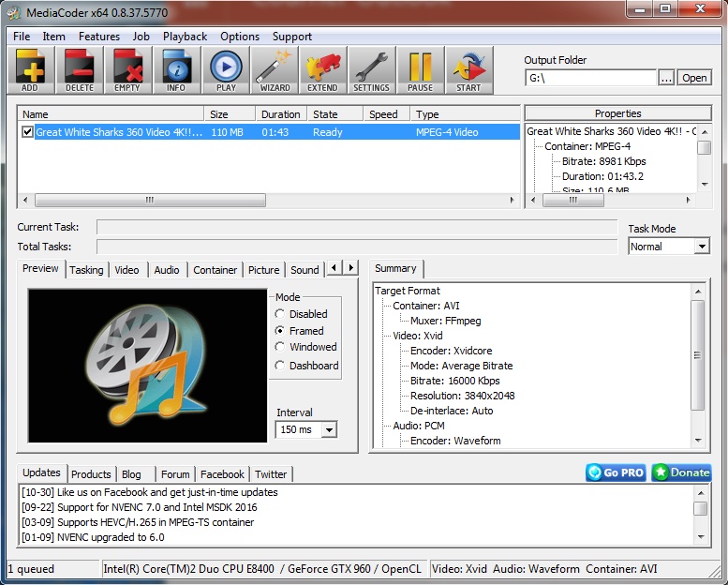Select the Preview tab
Viewport: 728px width, 585px height.
40,268
